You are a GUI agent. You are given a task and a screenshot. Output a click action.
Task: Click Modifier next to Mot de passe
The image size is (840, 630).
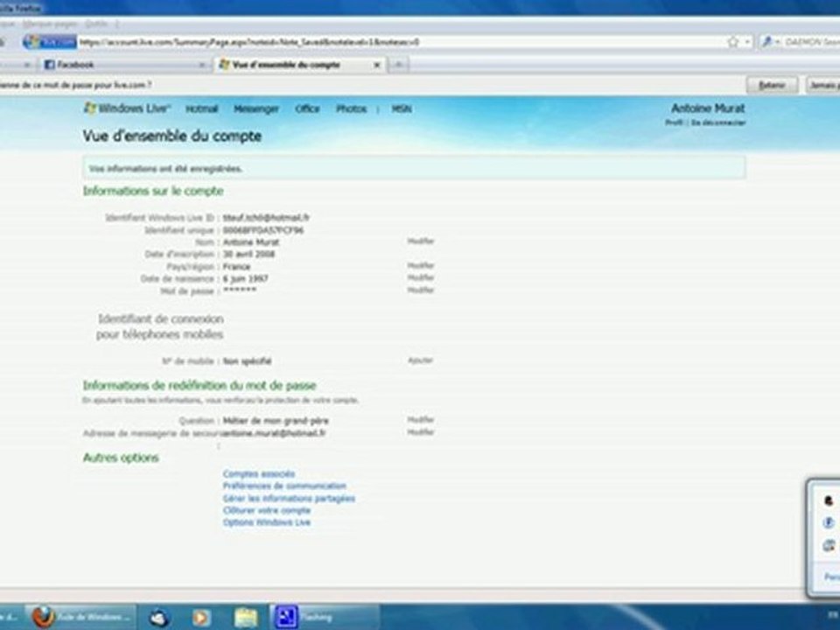(x=421, y=290)
